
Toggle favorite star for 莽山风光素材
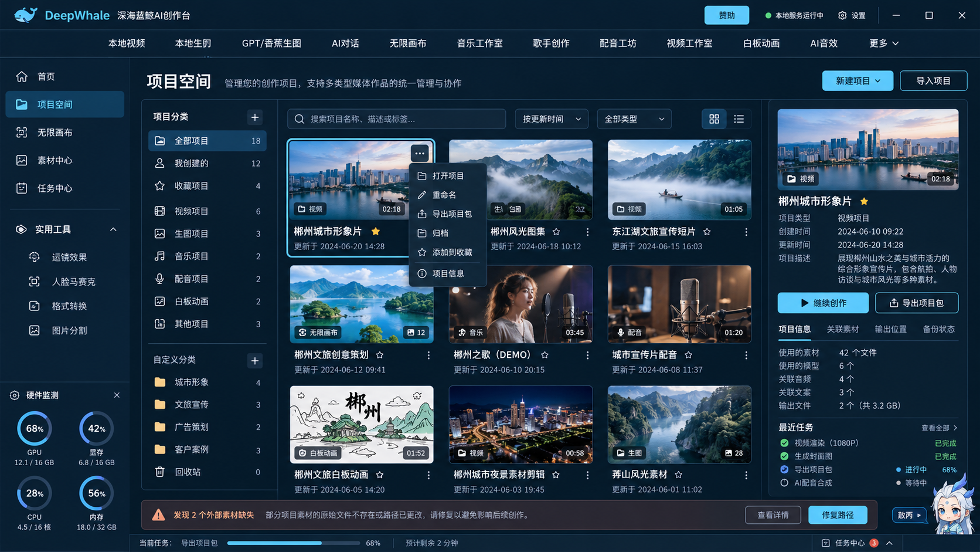pos(679,475)
